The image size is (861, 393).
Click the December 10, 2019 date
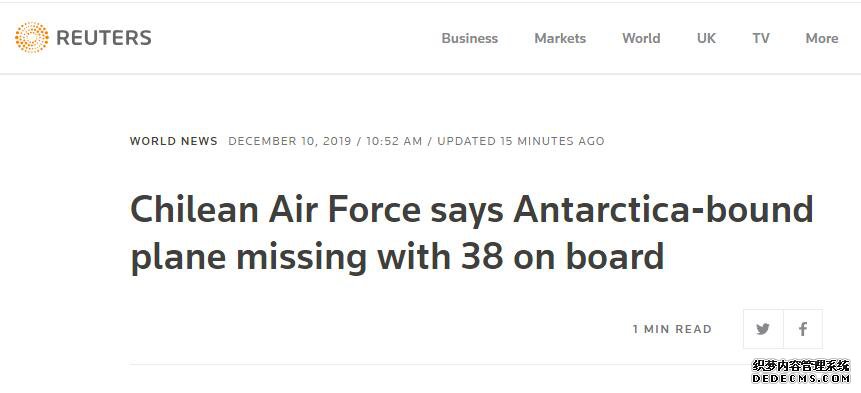pos(289,141)
